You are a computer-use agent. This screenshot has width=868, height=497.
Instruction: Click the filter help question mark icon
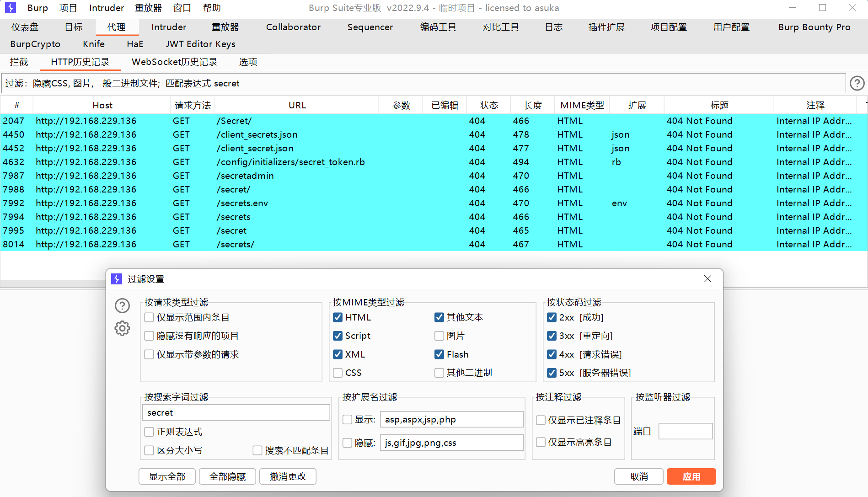(857, 83)
